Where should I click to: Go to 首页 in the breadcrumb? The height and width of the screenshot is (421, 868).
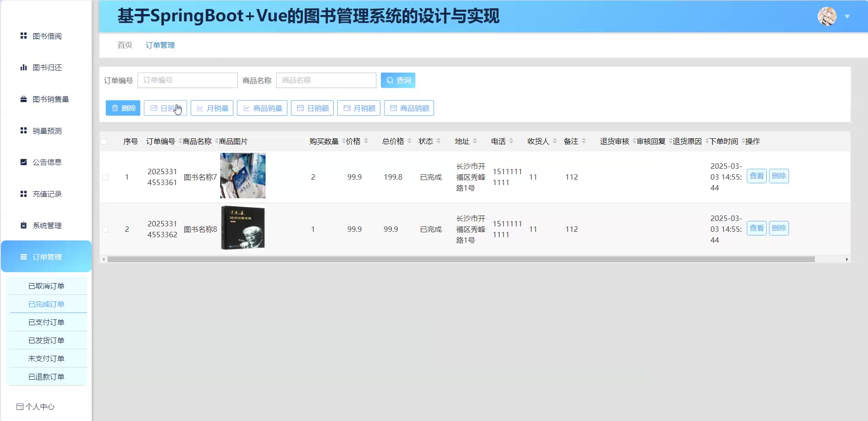coord(125,45)
